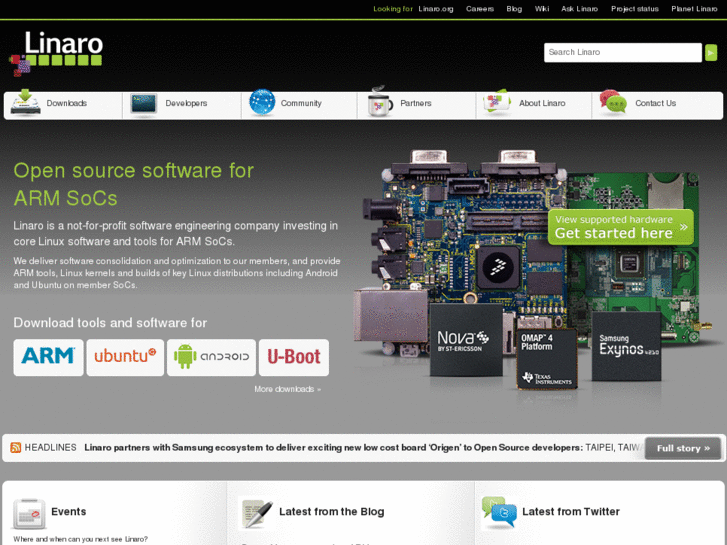Click the HEADLINES label
Viewport: 727px width, 545px height.
[x=51, y=448]
